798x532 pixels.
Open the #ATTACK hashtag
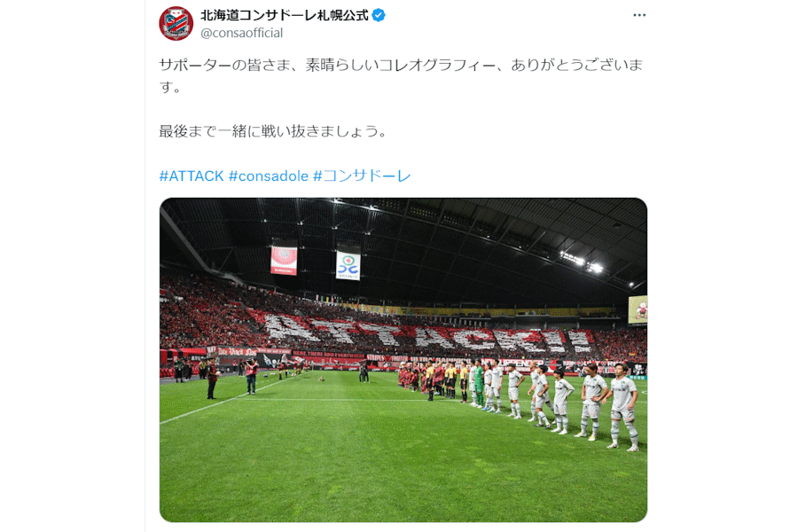192,176
